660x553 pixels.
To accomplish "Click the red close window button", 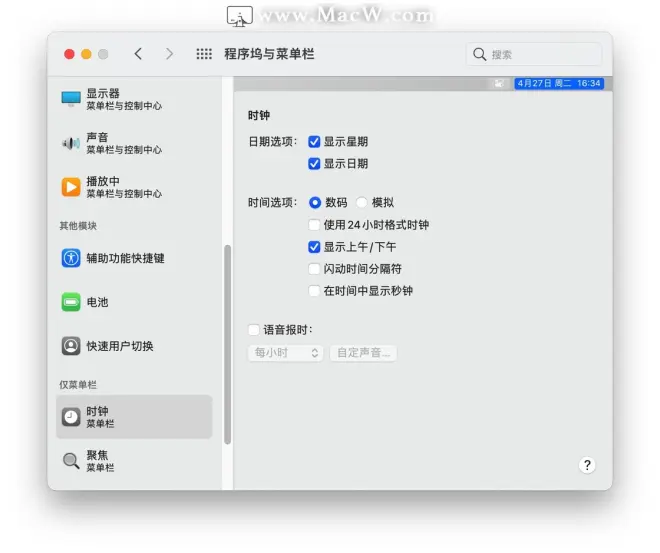I will (x=69, y=54).
